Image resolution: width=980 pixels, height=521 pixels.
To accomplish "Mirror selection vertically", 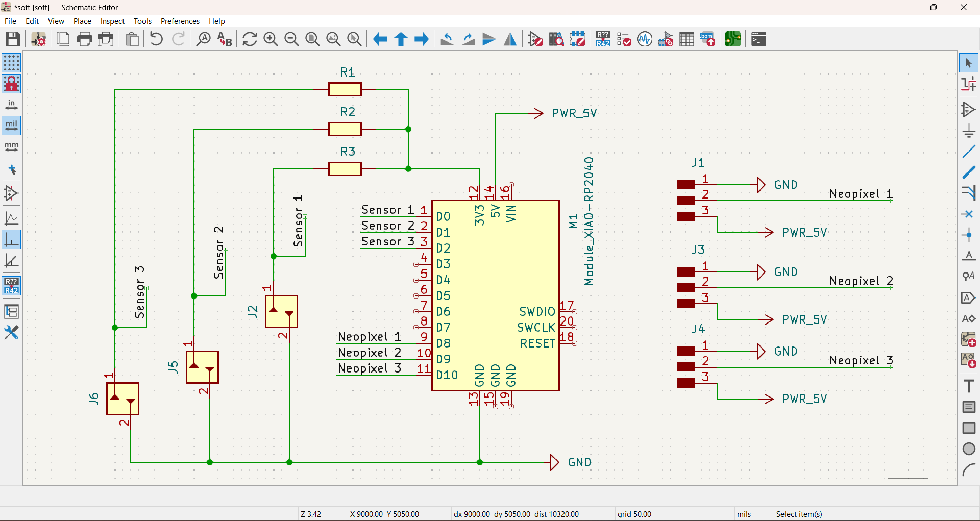I will pos(489,39).
